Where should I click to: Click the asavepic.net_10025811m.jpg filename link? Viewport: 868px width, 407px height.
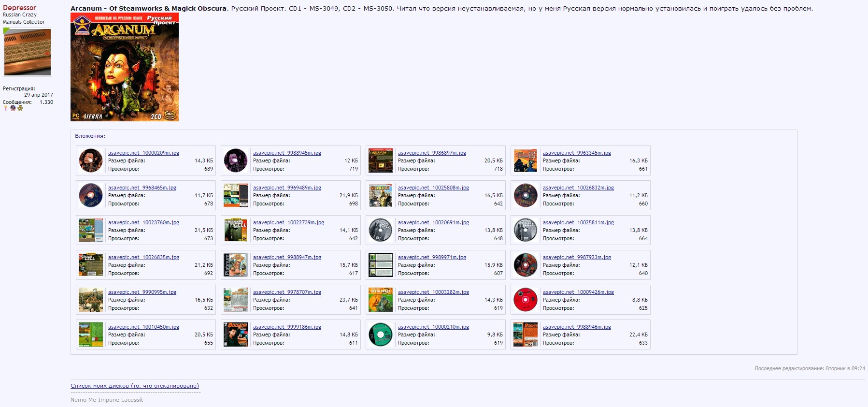click(578, 222)
